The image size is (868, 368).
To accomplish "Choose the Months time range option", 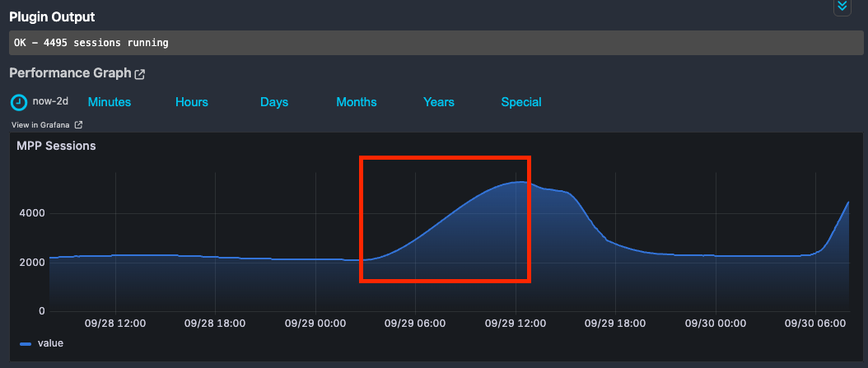I will [x=357, y=102].
